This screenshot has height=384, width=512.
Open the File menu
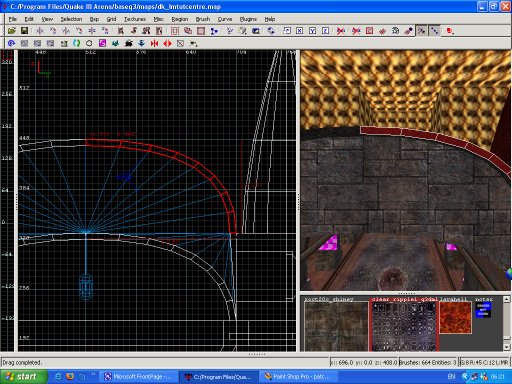click(13, 19)
